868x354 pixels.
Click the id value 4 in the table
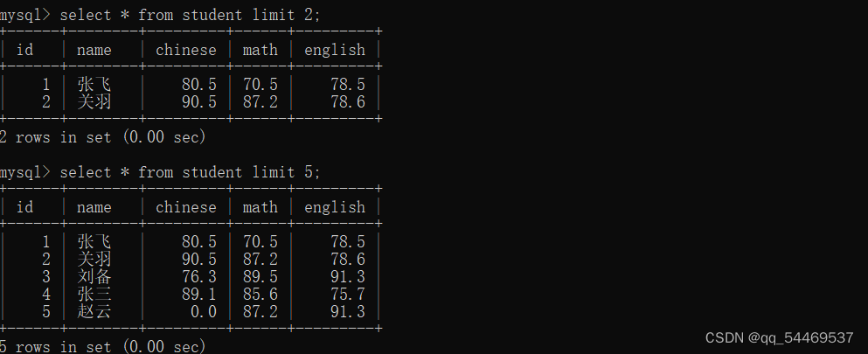[x=45, y=294]
